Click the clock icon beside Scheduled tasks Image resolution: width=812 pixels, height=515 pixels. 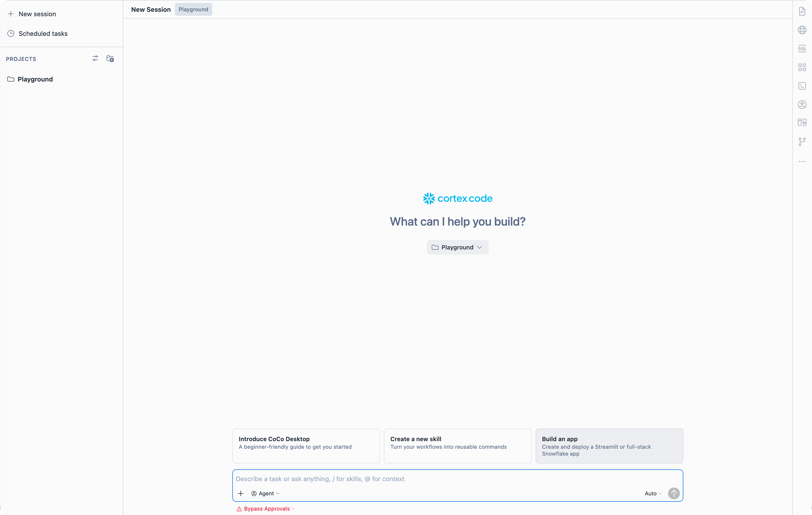11,33
